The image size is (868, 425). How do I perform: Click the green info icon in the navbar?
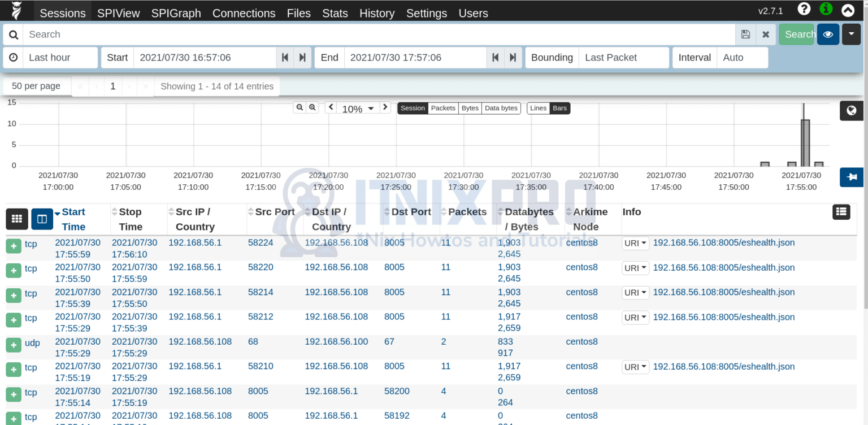coord(826,9)
